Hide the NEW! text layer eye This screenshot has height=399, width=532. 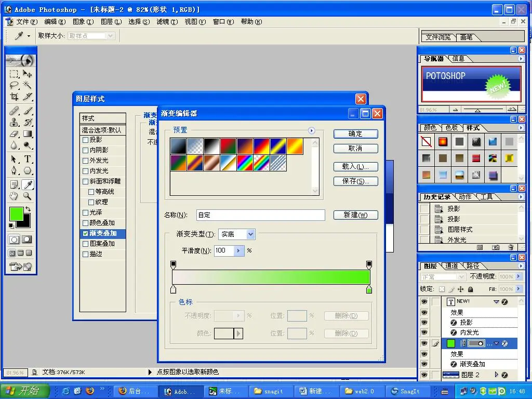pyautogui.click(x=424, y=301)
